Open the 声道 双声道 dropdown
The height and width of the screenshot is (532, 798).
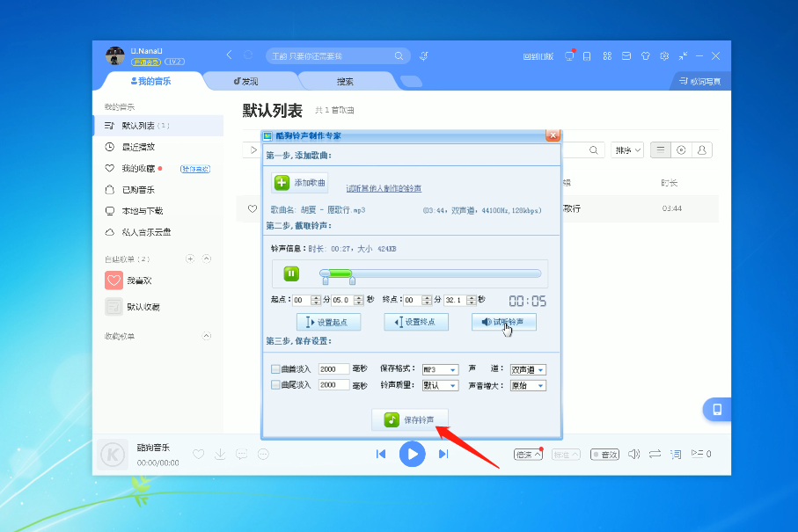point(528,369)
